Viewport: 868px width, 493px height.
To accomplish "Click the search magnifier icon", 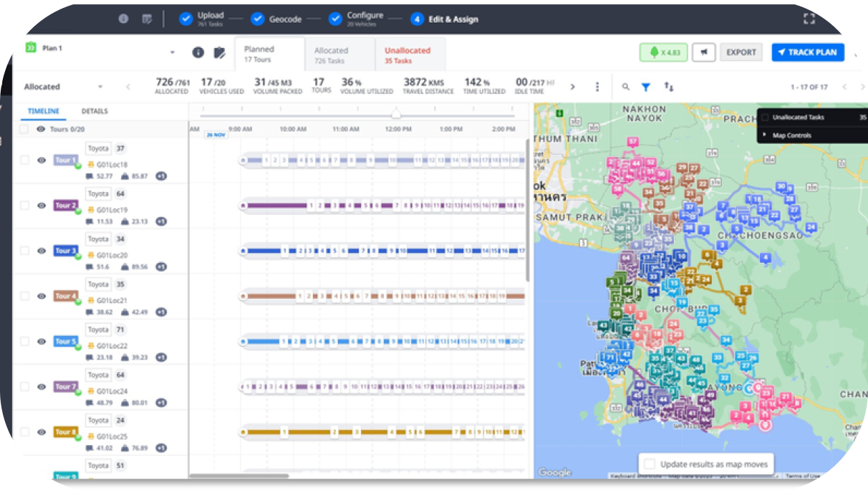I will tap(626, 87).
